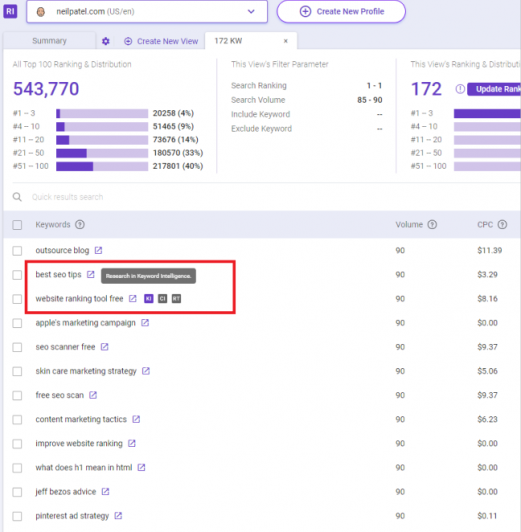This screenshot has width=521, height=532.
Task: Click the Create New Profile button
Action: coord(341,12)
